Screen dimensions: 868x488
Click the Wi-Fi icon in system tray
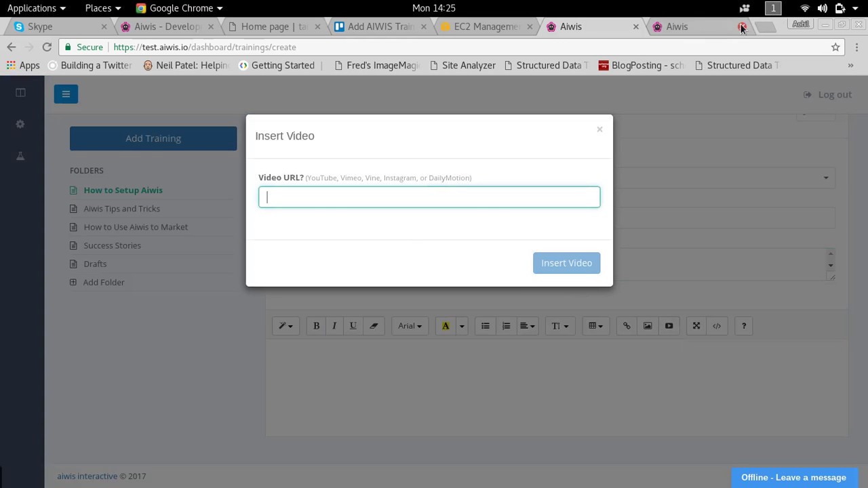[805, 8]
